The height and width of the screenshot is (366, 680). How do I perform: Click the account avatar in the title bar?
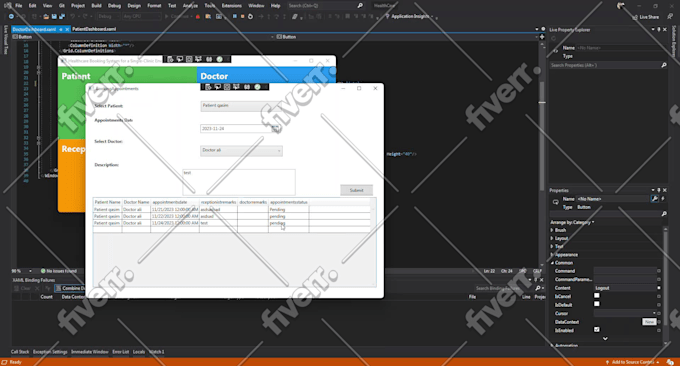[621, 6]
